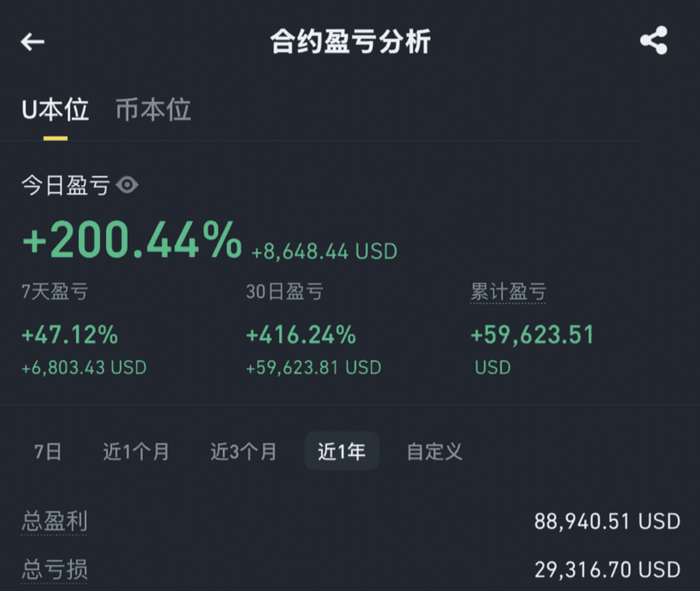This screenshot has width=700, height=591.
Task: Click the +47.12% seven-day profit value
Action: tap(70, 335)
